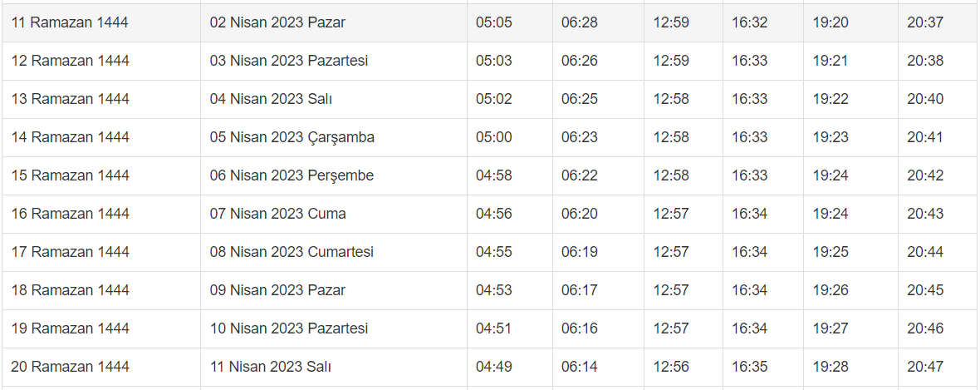Select the 16:35 time cell

coord(749,367)
